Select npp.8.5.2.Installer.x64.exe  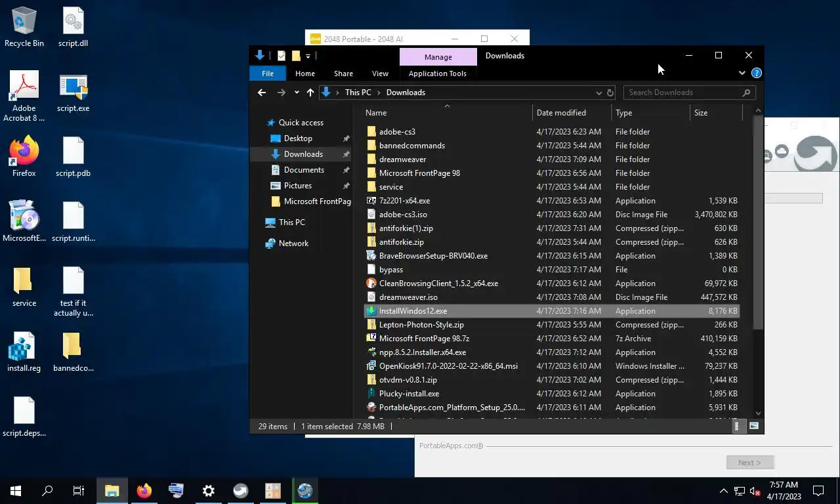tap(551, 352)
